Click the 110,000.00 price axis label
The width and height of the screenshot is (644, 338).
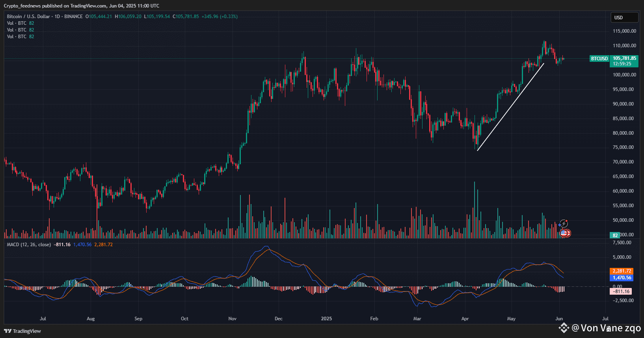pyautogui.click(x=624, y=46)
